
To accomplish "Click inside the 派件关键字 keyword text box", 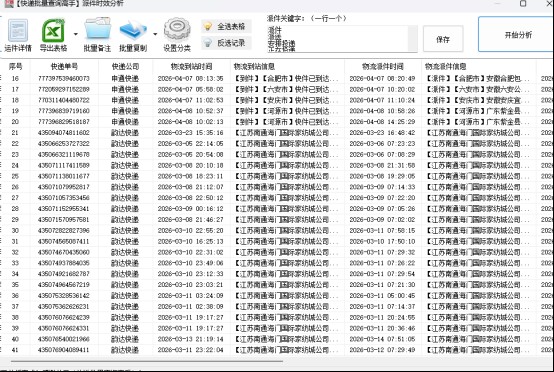I will pyautogui.click(x=337, y=39).
